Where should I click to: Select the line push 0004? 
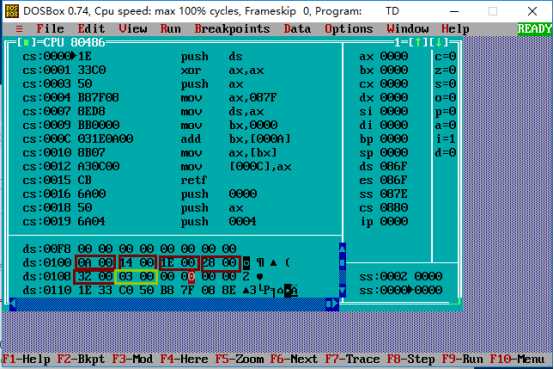pyautogui.click(x=139, y=222)
